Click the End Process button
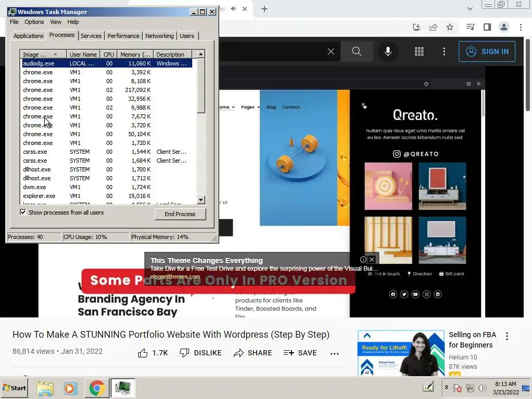This screenshot has height=399, width=532. coord(180,214)
